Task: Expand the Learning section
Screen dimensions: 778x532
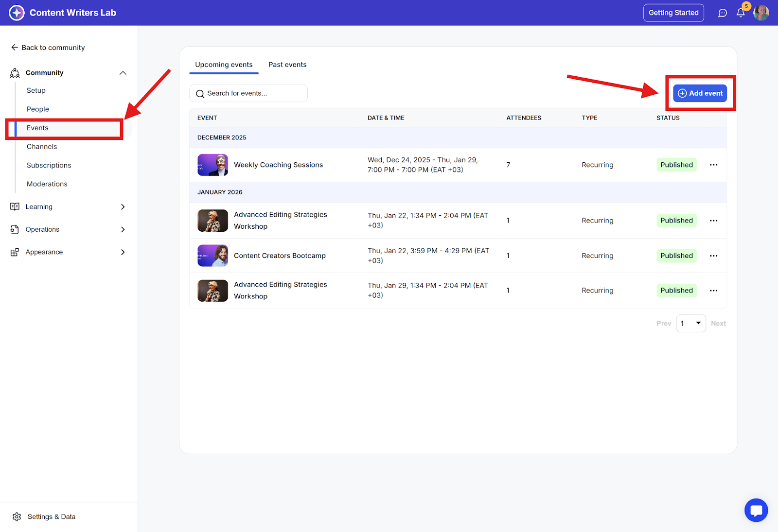Action: tap(123, 206)
